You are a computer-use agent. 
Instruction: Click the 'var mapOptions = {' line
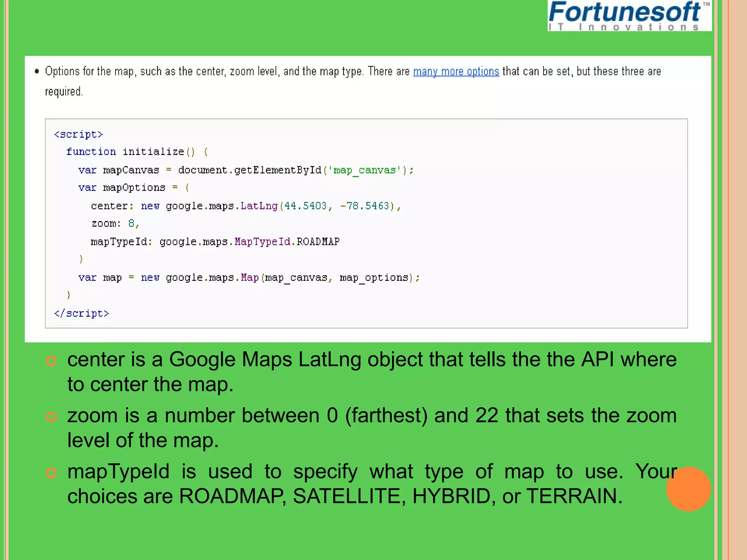[133, 188]
